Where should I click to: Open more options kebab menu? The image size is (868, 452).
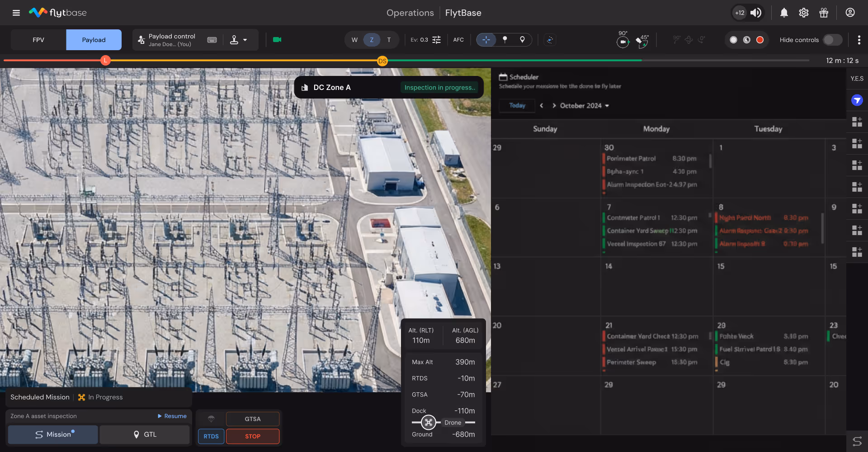[x=859, y=40]
